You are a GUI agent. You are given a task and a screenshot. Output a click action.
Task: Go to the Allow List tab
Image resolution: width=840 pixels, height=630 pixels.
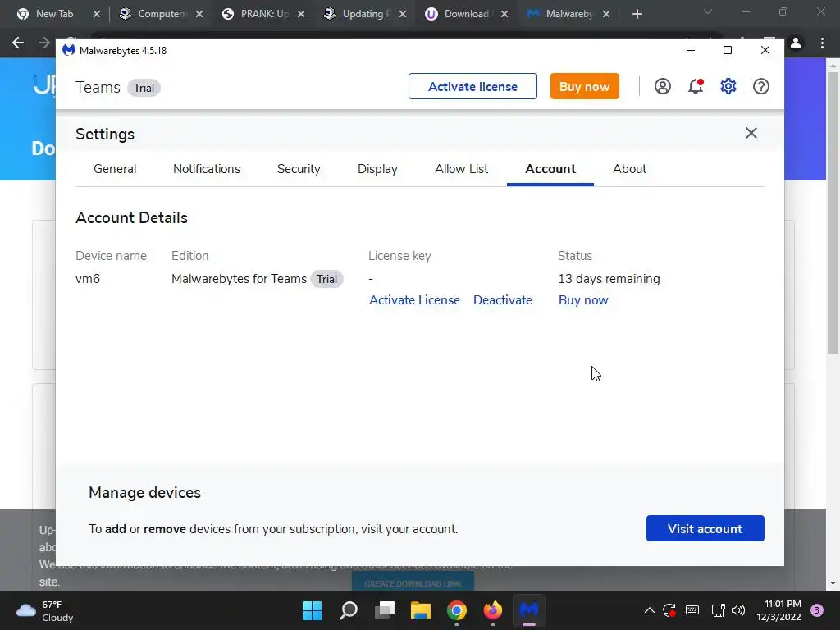point(461,169)
